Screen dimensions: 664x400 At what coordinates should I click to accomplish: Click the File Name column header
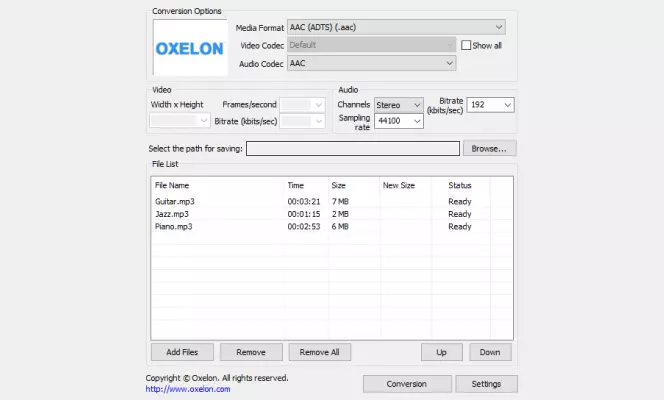(172, 185)
